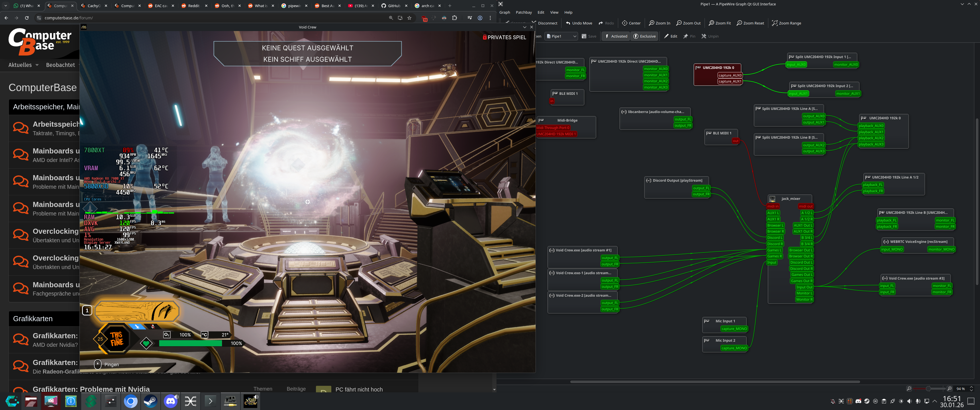Screen dimensions: 980x410
Task: Open the CachyOS application launcher
Action: pos(12,401)
